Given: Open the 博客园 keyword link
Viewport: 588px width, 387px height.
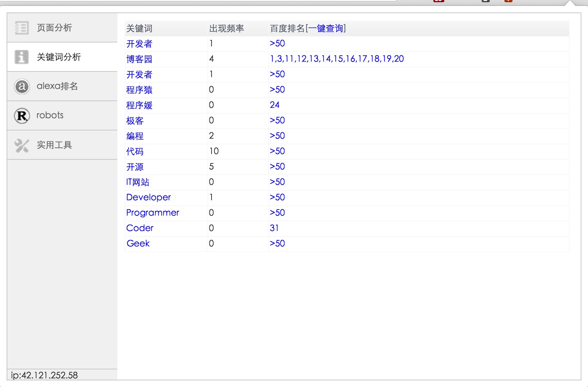Looking at the screenshot, I should point(139,59).
